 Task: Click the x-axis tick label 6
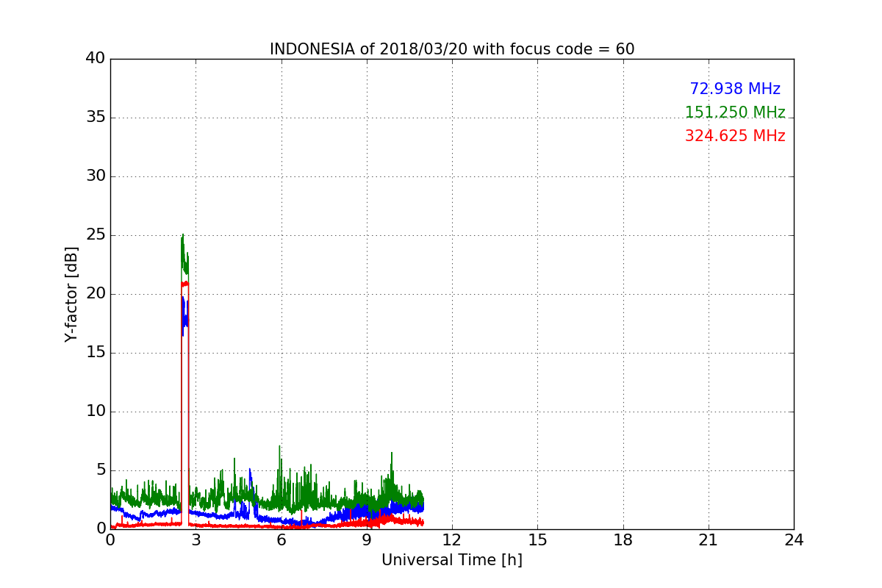point(282,540)
